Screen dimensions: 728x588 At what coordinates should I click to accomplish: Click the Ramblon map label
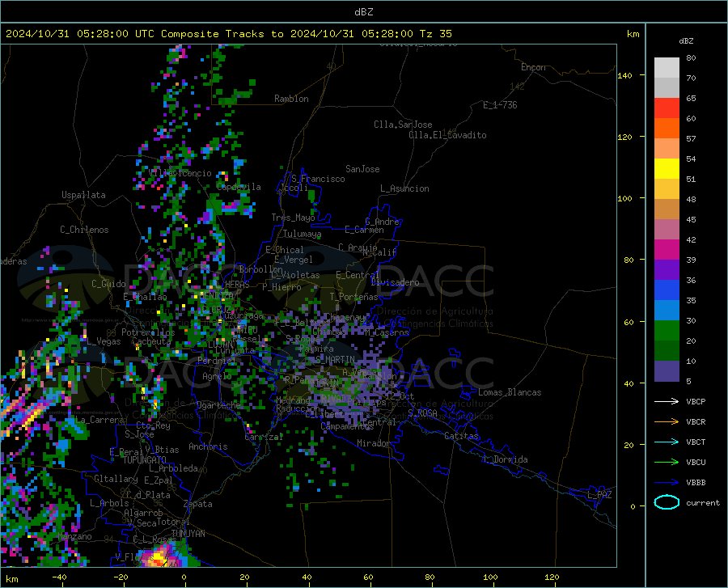pyautogui.click(x=291, y=99)
